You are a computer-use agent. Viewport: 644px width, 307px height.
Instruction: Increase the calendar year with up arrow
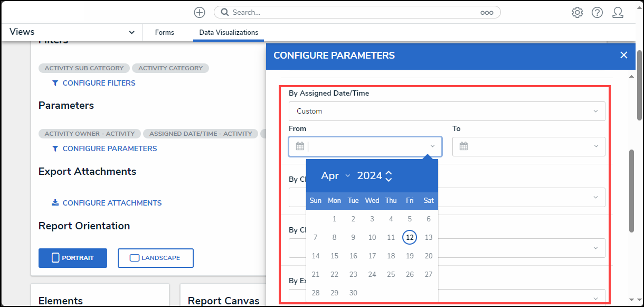click(x=389, y=172)
